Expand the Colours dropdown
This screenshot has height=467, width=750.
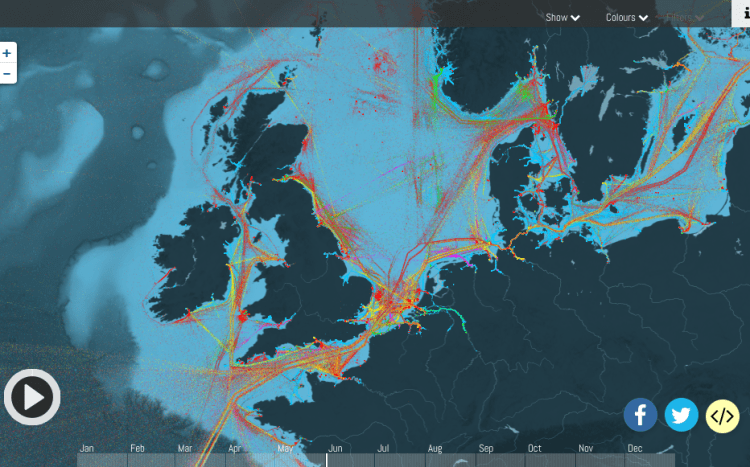(627, 17)
